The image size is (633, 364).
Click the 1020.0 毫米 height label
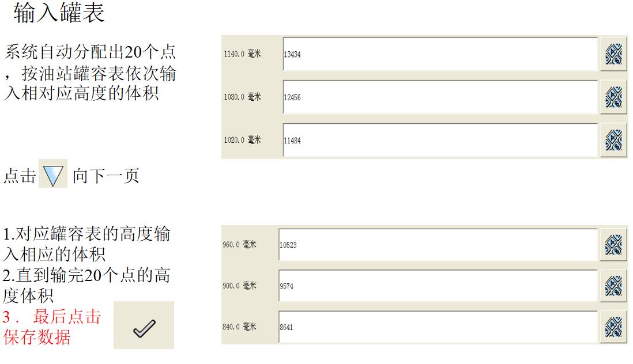[242, 141]
